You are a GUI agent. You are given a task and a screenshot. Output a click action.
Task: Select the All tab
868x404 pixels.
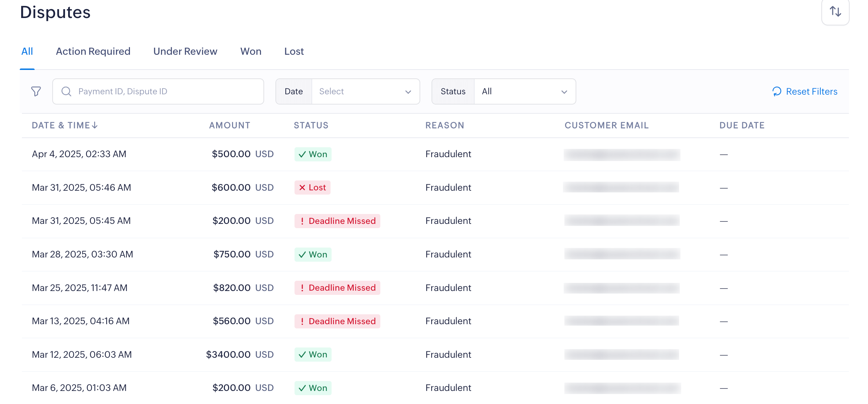[x=27, y=52]
